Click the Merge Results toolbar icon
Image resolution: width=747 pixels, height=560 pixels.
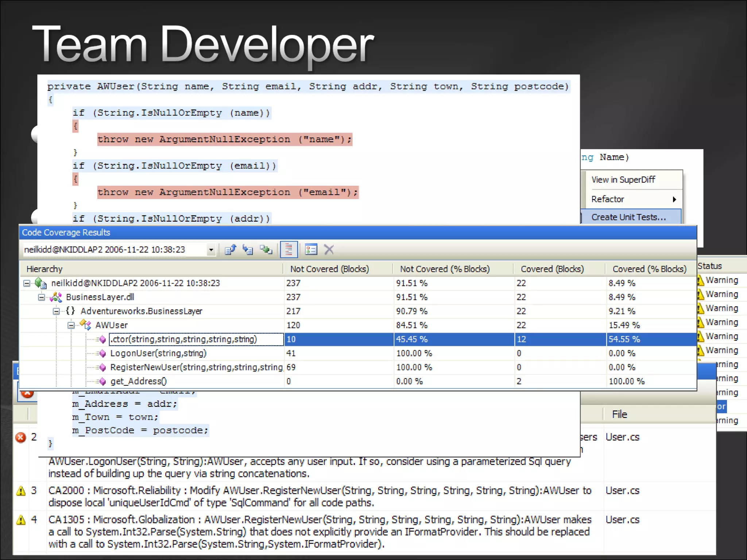pyautogui.click(x=266, y=250)
